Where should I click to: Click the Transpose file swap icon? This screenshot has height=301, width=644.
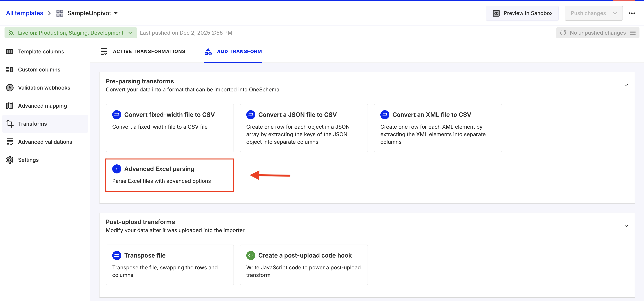click(x=117, y=255)
